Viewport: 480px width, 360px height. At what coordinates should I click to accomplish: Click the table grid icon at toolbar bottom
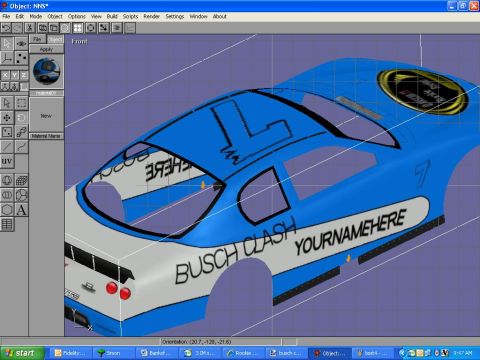coord(7,224)
